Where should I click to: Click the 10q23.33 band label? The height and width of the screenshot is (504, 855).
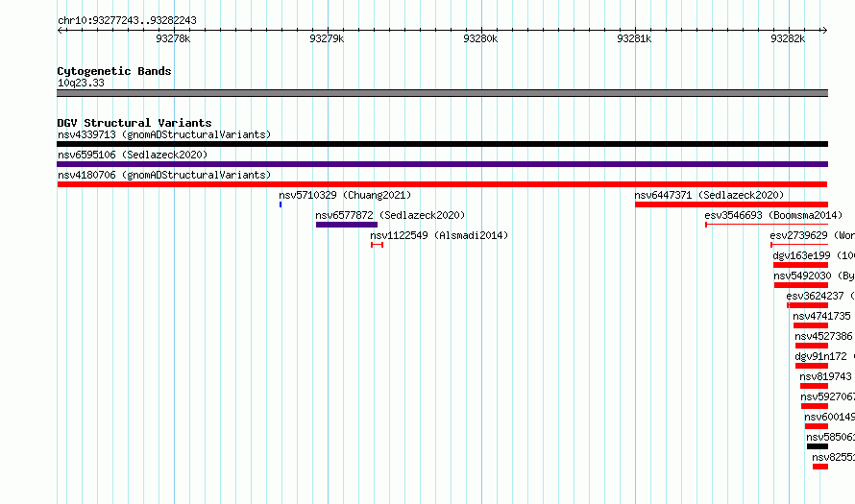point(81,83)
